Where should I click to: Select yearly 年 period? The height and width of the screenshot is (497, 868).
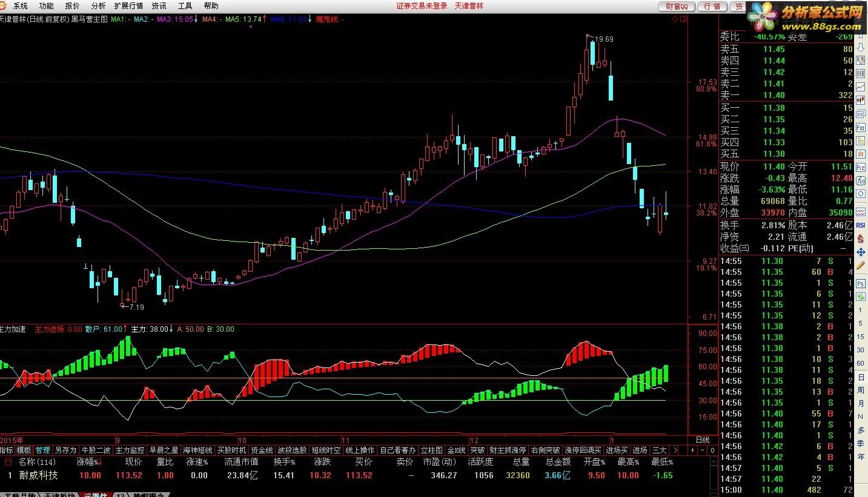[x=860, y=457]
